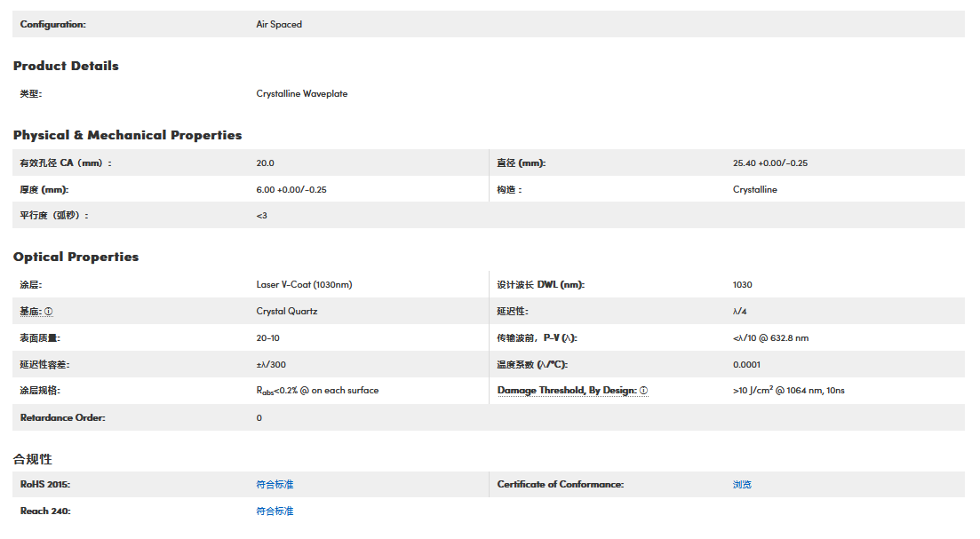
Task: Click the Product Details heading
Action: pyautogui.click(x=66, y=66)
